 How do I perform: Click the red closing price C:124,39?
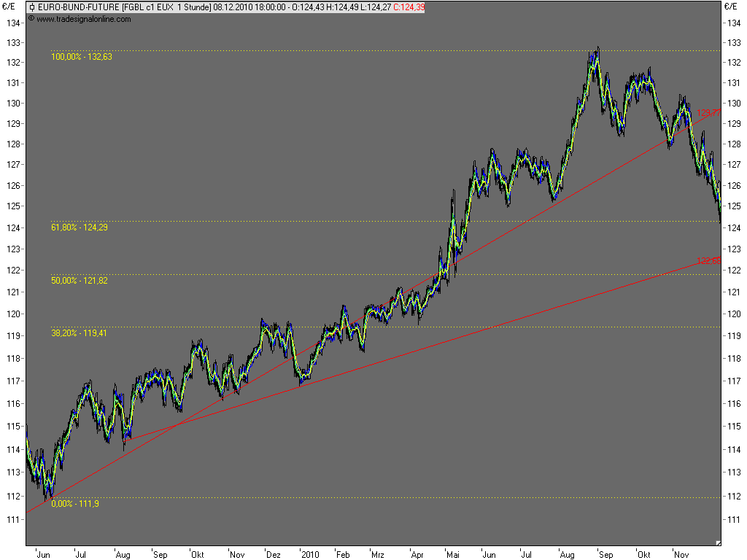(x=409, y=7)
